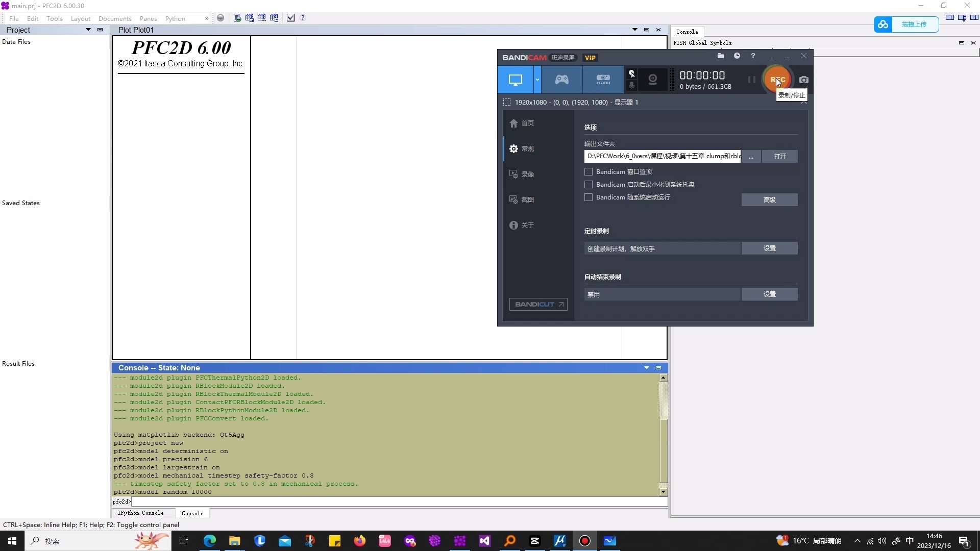Start recording with the REC button
Screen dimensions: 980x551
point(776,80)
